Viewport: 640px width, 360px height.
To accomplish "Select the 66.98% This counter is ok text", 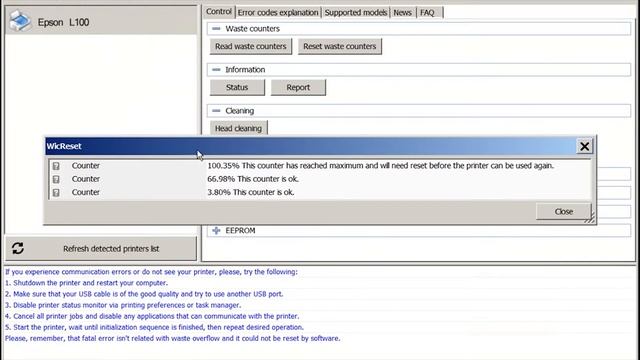I will (253, 179).
